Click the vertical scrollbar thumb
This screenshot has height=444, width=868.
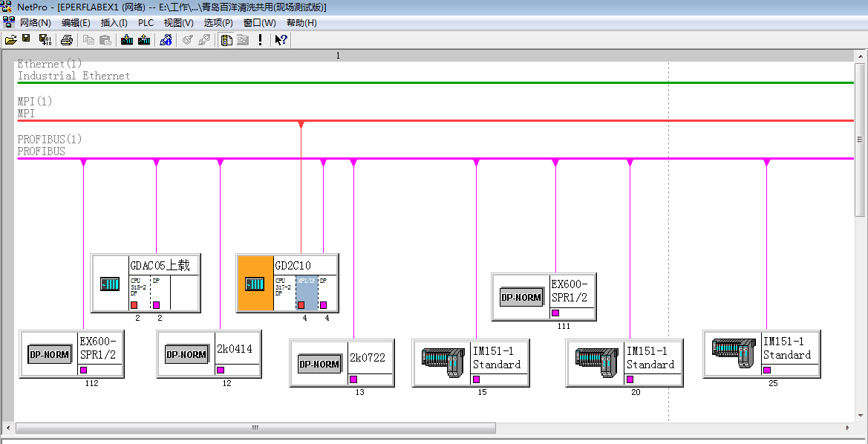click(860, 140)
